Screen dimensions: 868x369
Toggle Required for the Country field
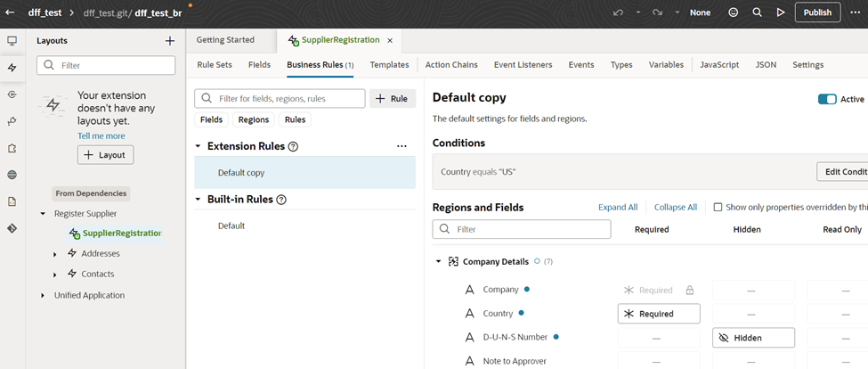[659, 314]
